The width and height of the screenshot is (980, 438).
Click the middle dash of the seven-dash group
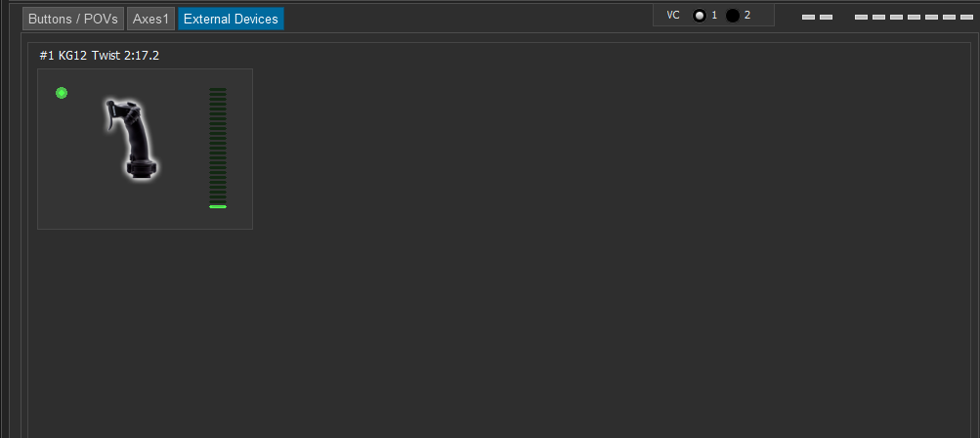pos(914,17)
